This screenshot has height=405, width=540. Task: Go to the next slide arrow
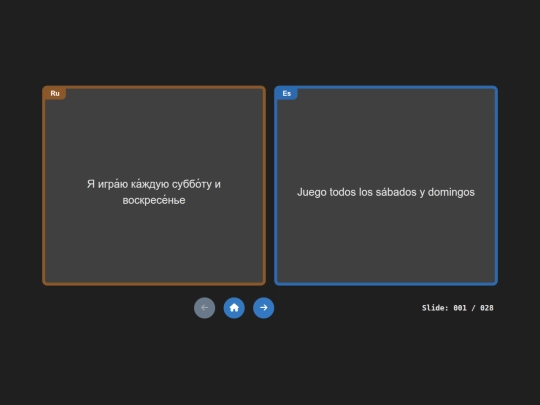tap(263, 308)
